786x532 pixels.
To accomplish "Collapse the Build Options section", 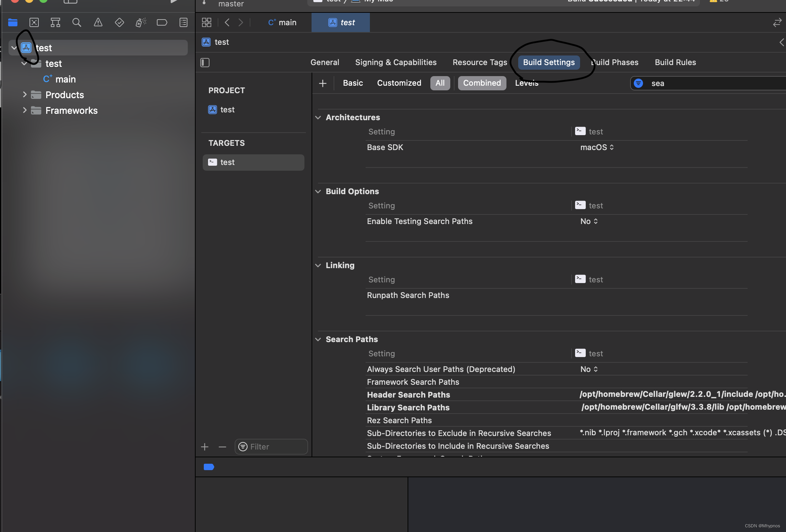I will 318,191.
